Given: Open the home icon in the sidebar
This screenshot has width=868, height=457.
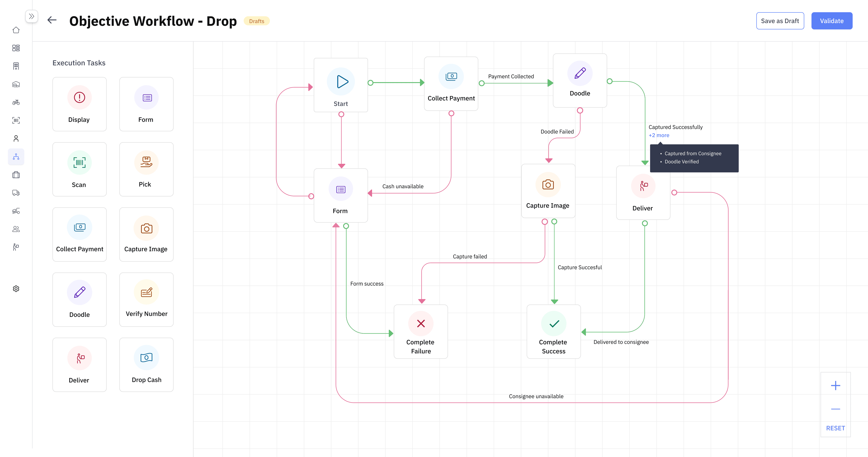Looking at the screenshot, I should click(16, 30).
